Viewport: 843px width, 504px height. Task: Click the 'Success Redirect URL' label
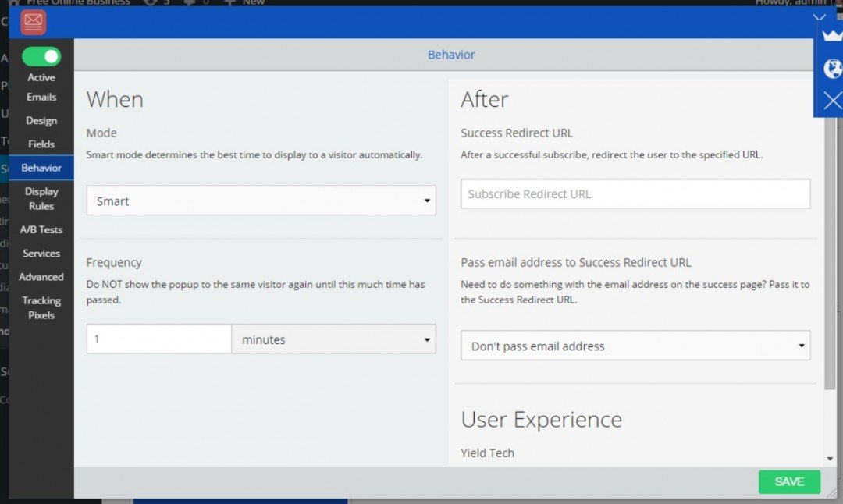tap(517, 133)
